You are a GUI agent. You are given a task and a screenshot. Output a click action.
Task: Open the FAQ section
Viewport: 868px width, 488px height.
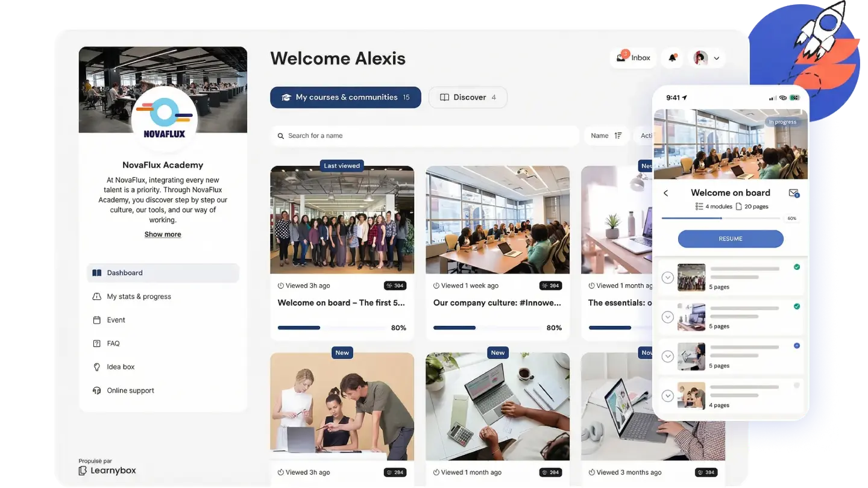(x=112, y=343)
